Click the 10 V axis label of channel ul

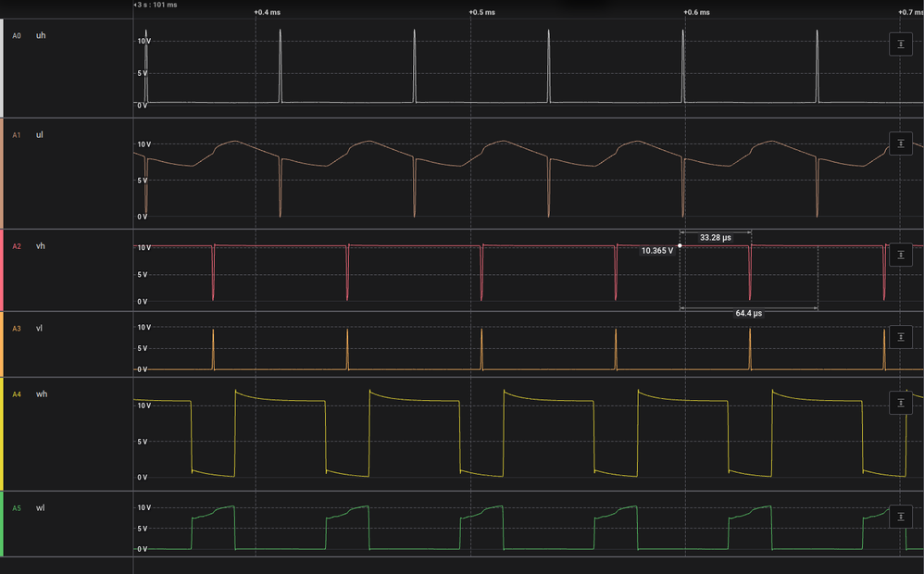(x=144, y=144)
